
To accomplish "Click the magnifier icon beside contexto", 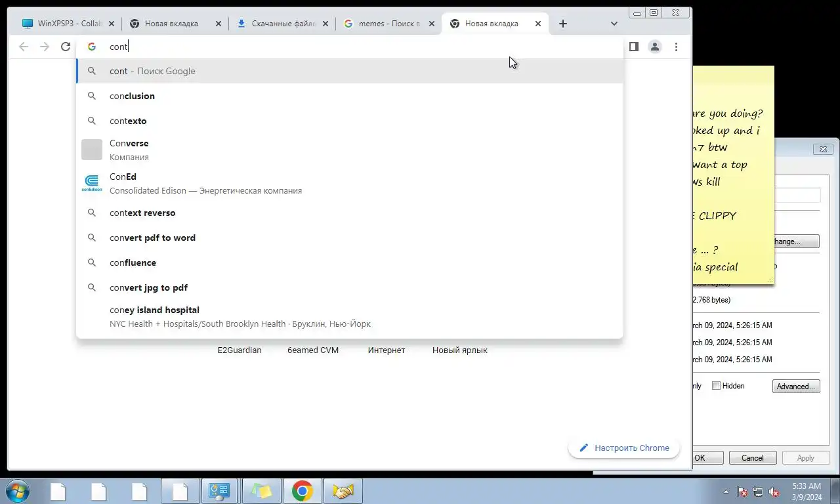I will [x=92, y=121].
